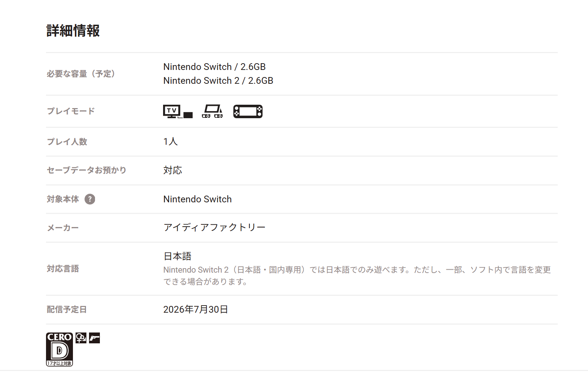The width and height of the screenshot is (588, 377).
Task: Click the 1人 player count value
Action: (x=171, y=142)
